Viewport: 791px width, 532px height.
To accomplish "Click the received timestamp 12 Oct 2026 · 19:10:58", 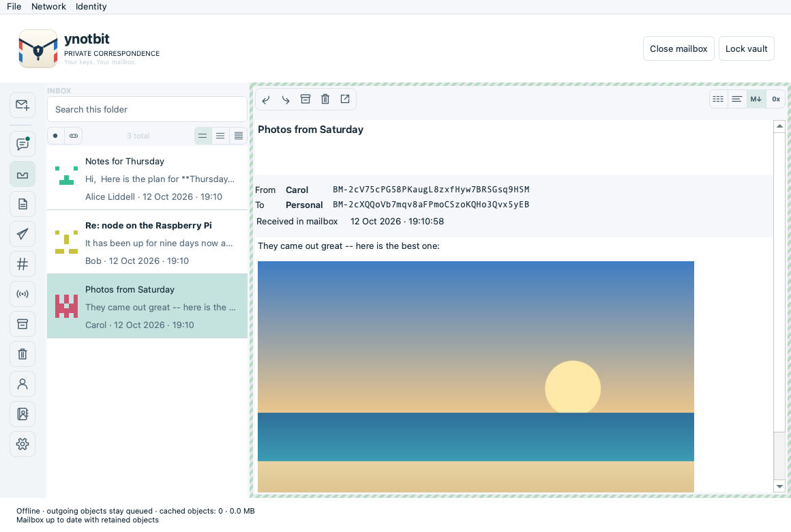I will click(397, 222).
